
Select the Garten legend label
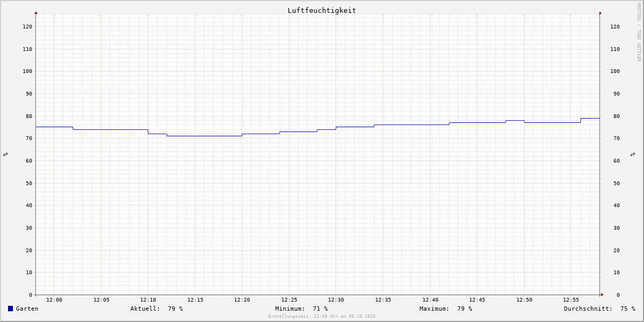click(x=27, y=309)
